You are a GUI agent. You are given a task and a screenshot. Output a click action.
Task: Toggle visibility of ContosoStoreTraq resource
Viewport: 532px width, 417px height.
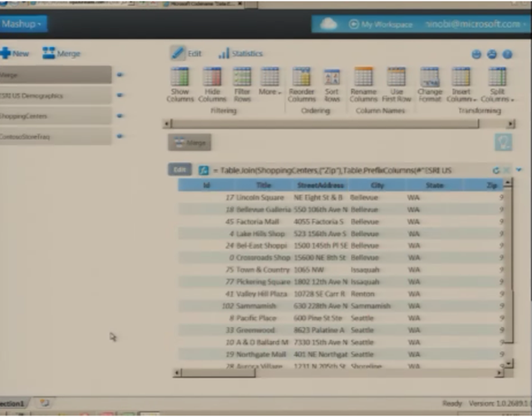click(120, 136)
